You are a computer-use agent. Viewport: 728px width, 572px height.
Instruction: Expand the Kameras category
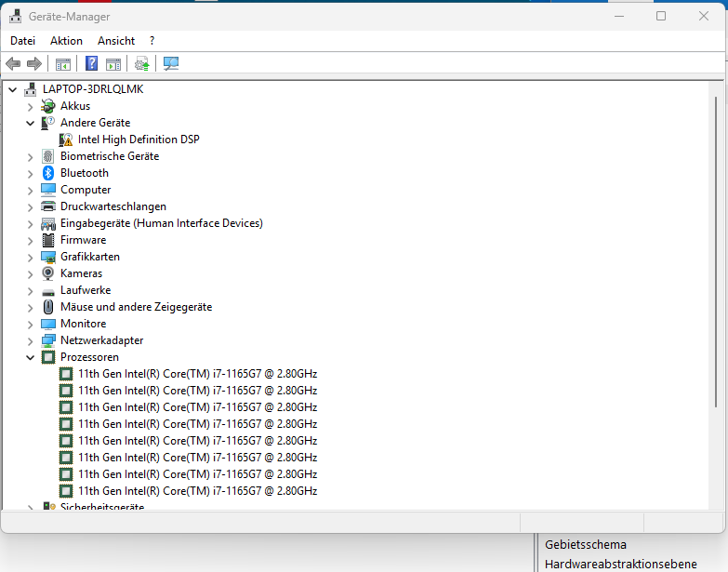(30, 274)
